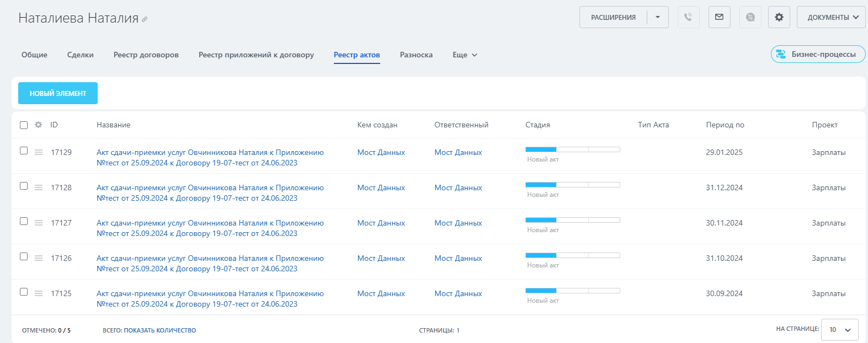Toggle the select-all checkbox in table header

click(x=24, y=125)
